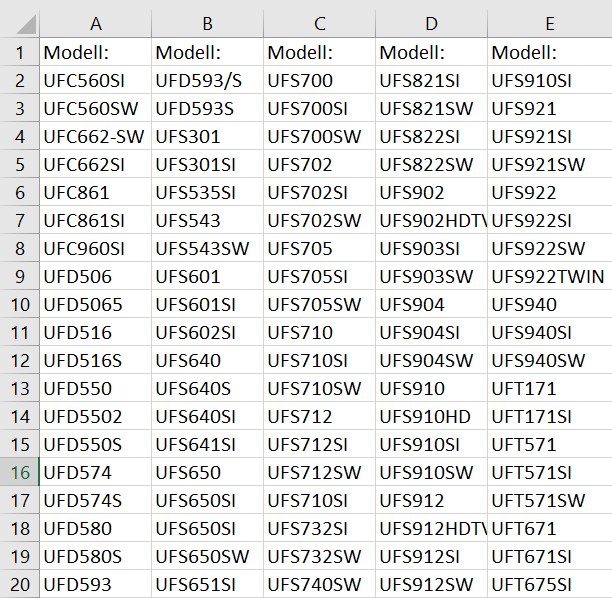The image size is (612, 598).
Task: Select row 1 header
Action: click(x=19, y=53)
